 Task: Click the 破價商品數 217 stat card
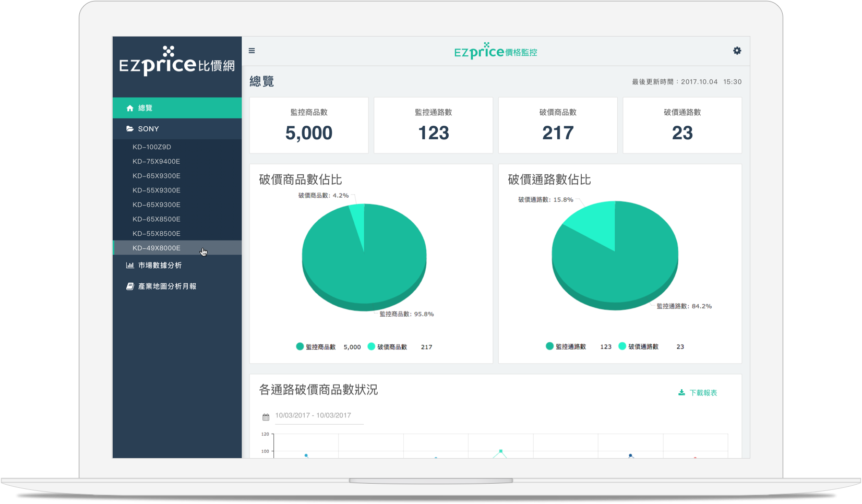558,125
